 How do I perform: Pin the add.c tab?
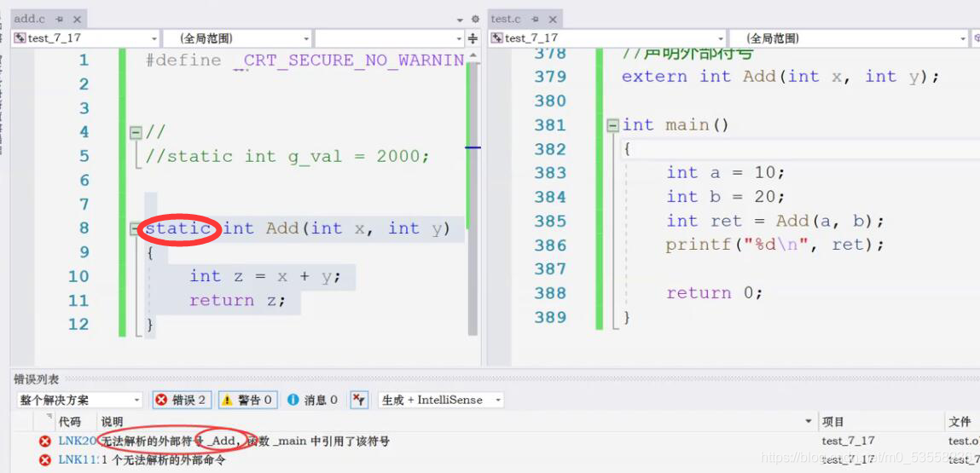[60, 20]
